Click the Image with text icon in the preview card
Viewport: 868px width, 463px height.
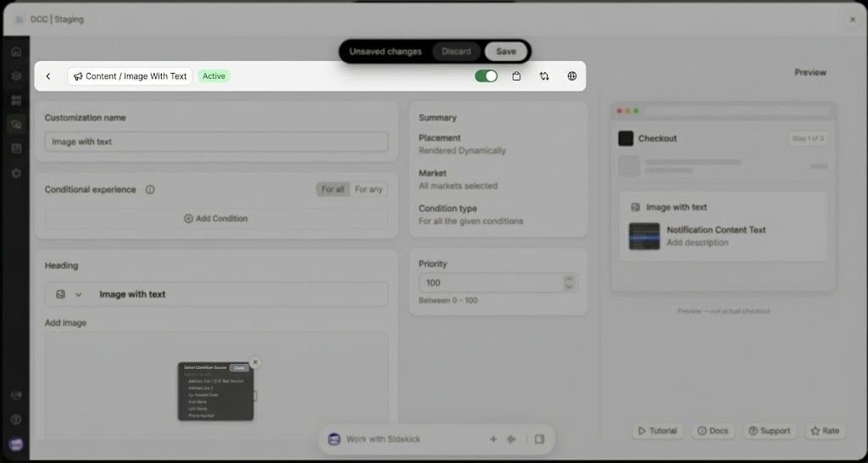pyautogui.click(x=636, y=207)
